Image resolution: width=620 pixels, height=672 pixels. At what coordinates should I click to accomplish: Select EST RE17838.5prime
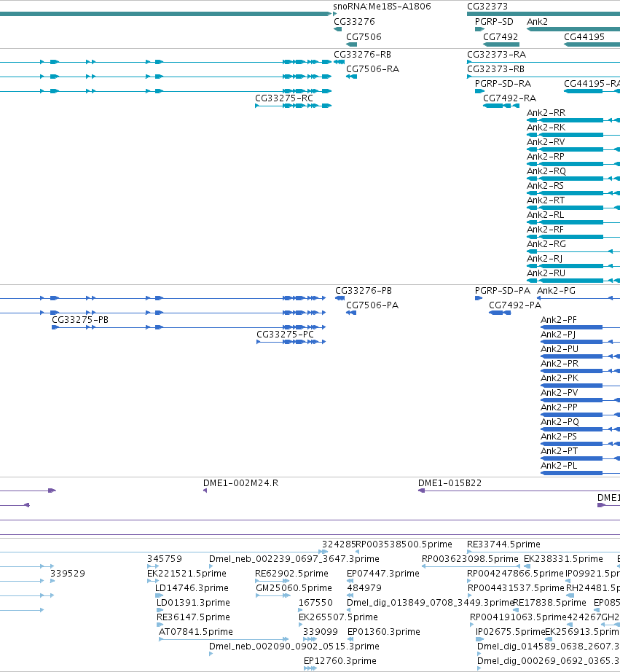(549, 603)
